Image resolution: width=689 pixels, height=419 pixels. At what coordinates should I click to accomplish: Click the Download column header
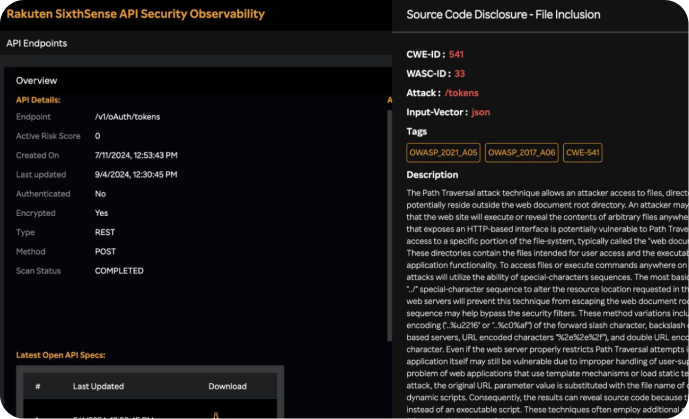point(228,386)
